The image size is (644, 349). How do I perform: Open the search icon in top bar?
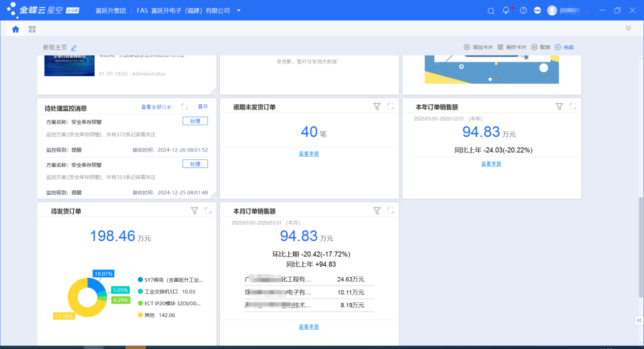pos(490,11)
